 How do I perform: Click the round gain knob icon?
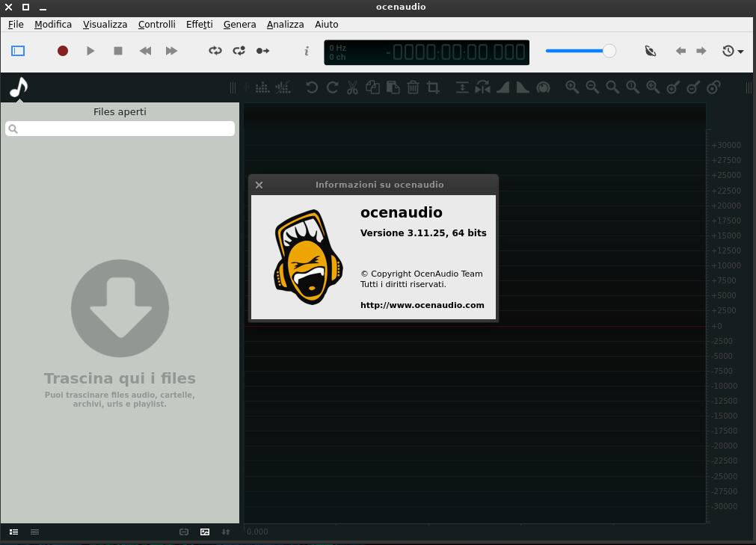click(x=544, y=87)
